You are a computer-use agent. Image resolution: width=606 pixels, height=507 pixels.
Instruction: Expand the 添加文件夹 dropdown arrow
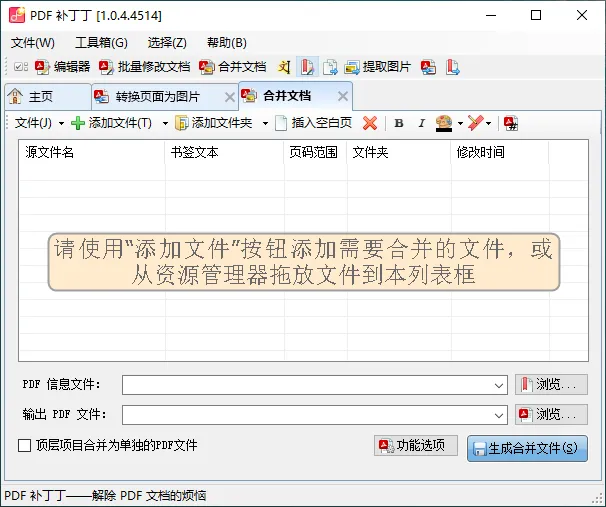[x=265, y=124]
